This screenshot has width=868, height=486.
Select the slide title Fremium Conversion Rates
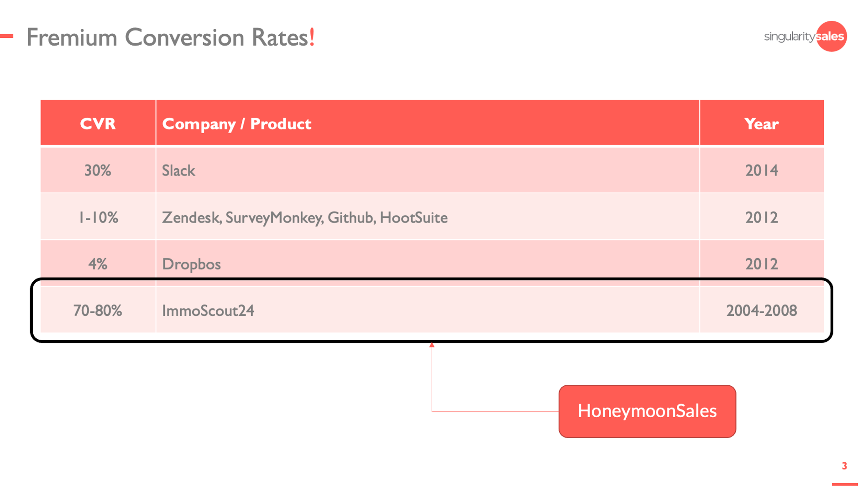[x=170, y=37]
